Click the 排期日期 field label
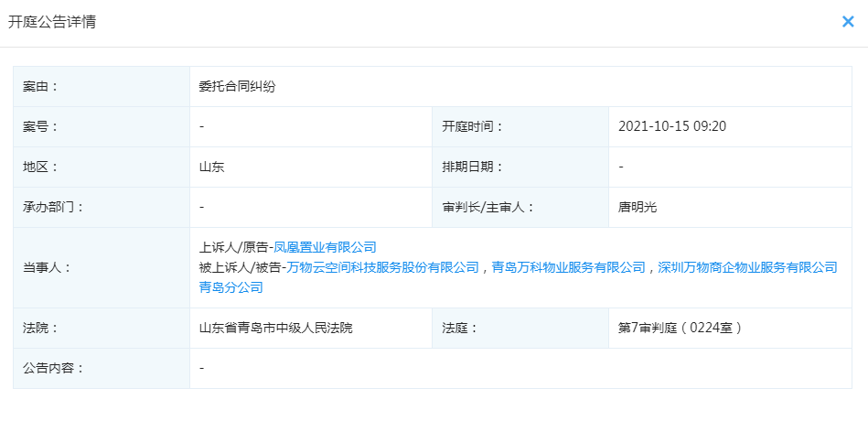Viewport: 868px width, 421px height. click(472, 167)
